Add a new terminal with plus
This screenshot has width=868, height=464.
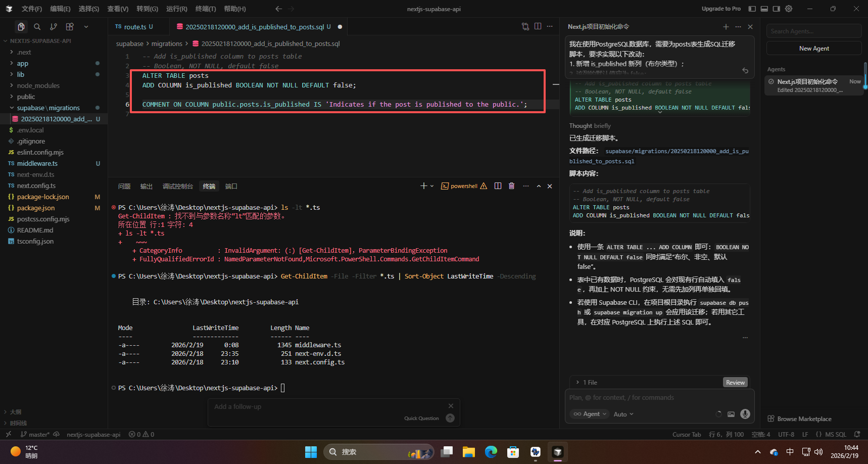pyautogui.click(x=424, y=186)
